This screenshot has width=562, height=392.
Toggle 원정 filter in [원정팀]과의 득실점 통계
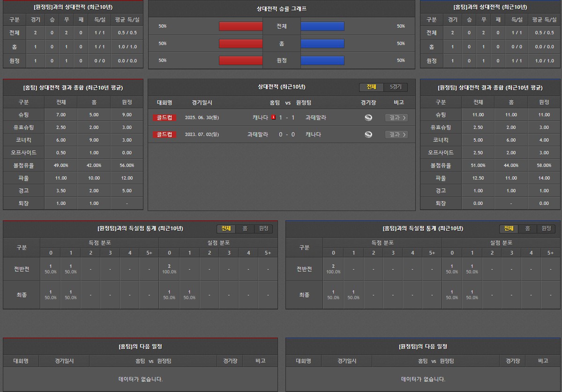tap(263, 228)
